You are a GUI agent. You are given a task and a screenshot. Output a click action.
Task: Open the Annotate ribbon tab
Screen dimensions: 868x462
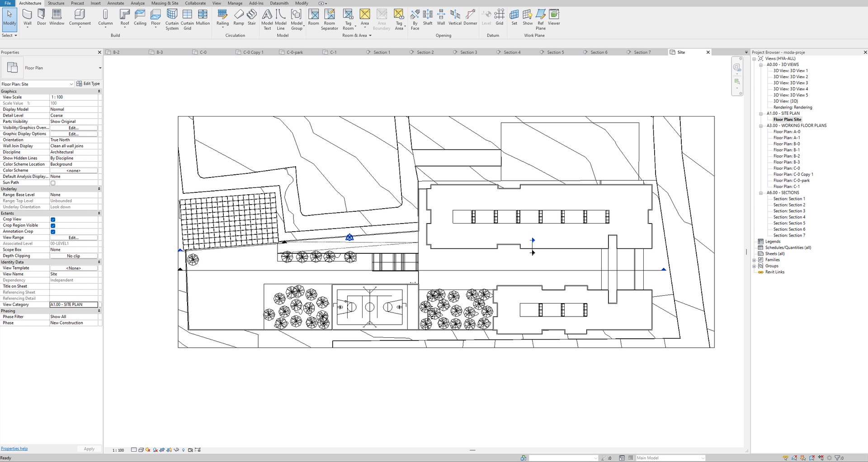tap(115, 3)
